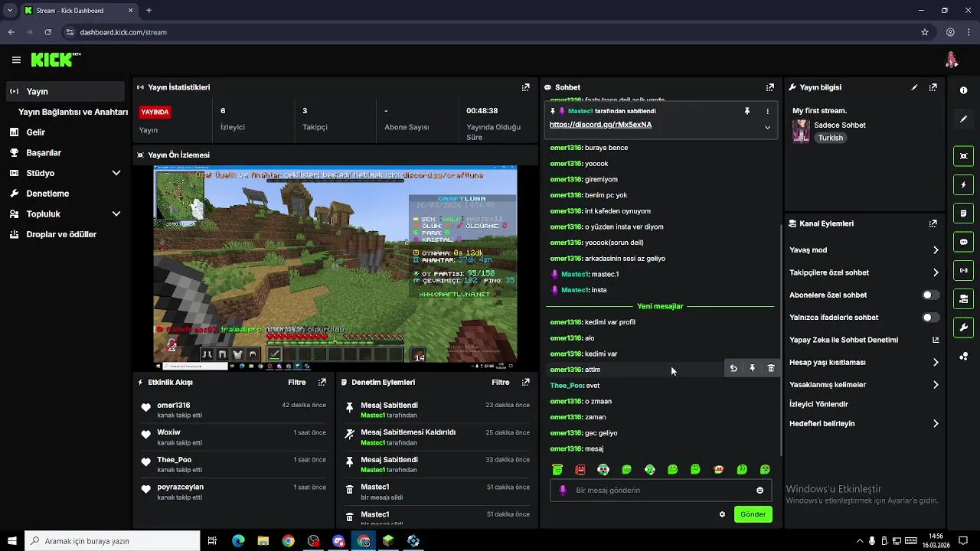Open emoji picker in message box
This screenshot has height=551, width=980.
point(759,491)
